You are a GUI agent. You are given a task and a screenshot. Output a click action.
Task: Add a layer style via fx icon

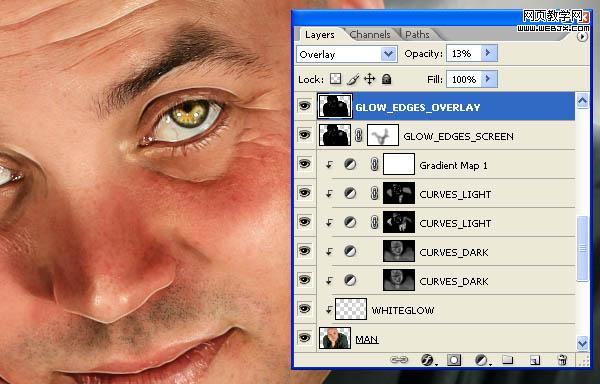(428, 360)
